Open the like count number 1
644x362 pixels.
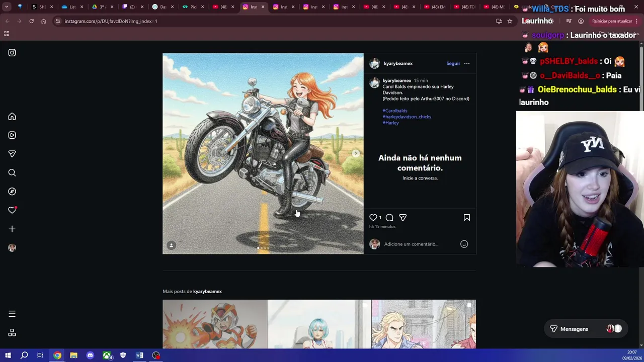380,218
